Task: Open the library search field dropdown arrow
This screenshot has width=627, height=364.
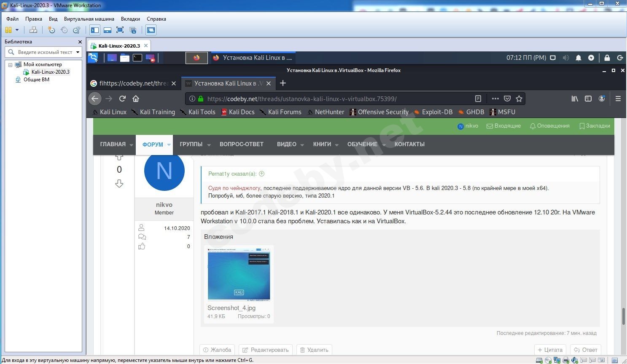Action: 78,52
